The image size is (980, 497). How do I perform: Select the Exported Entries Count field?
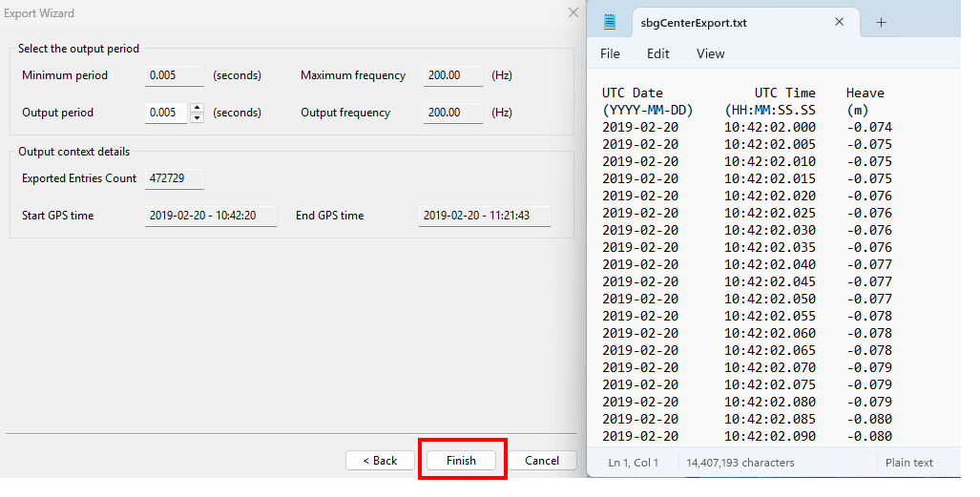[175, 178]
